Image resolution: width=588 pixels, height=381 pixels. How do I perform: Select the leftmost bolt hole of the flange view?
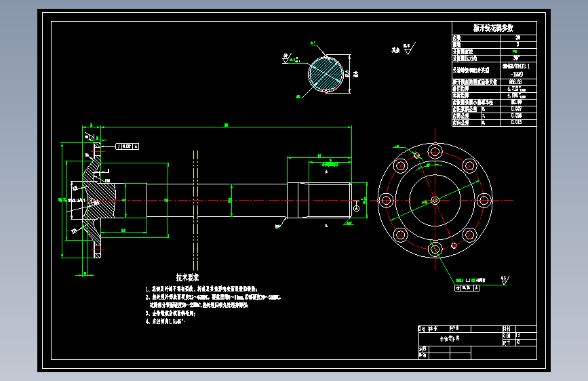coord(387,200)
